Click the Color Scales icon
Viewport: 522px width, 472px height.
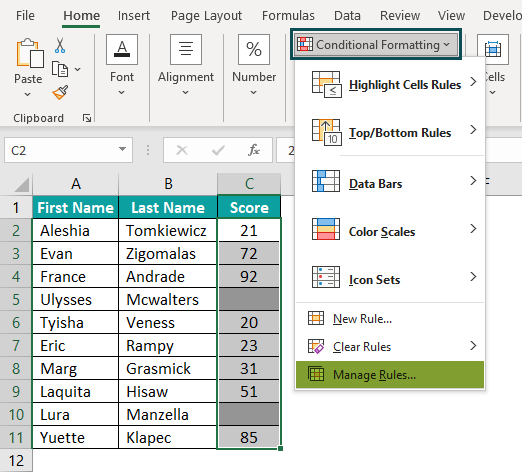point(326,229)
